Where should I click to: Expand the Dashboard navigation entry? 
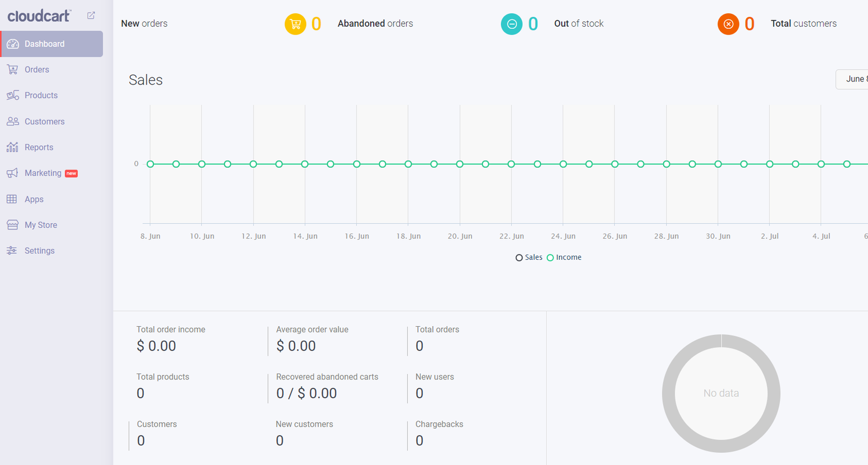click(43, 43)
